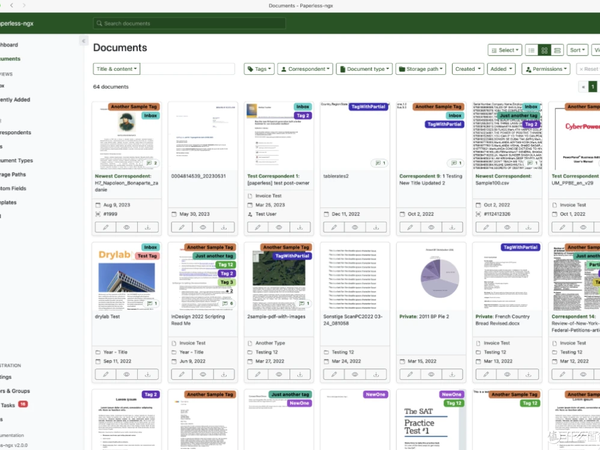Preview the Sample100.csv document with eye icon
Image resolution: width=600 pixels, height=450 pixels.
click(507, 227)
